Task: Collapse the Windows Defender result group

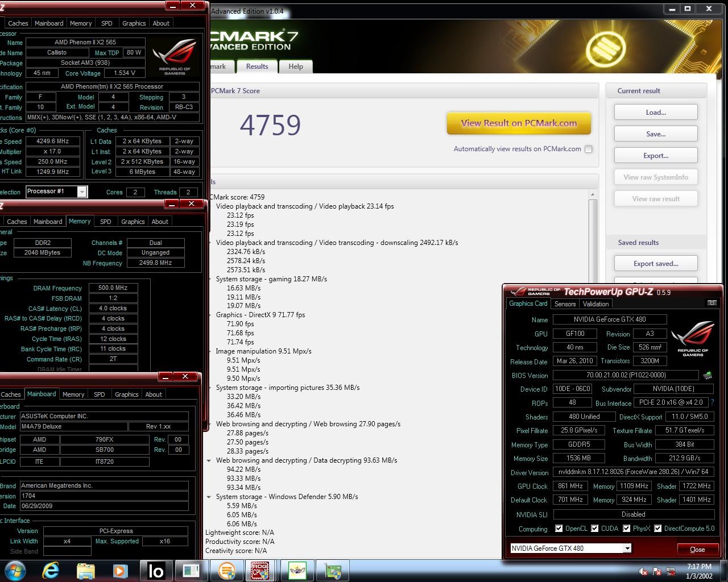Action: pyautogui.click(x=209, y=497)
